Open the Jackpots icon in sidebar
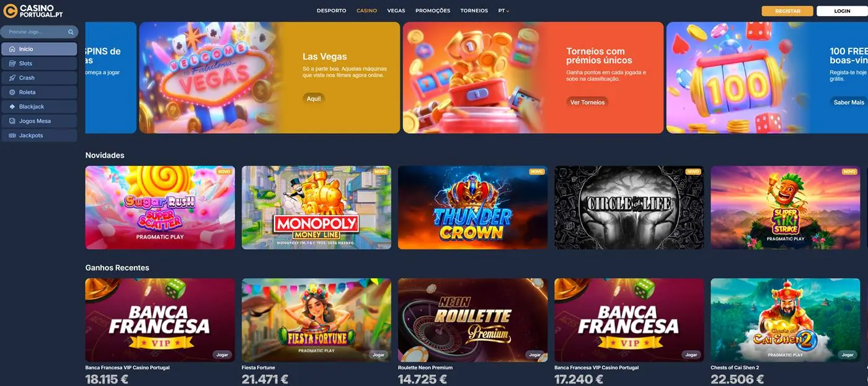Image resolution: width=868 pixels, height=386 pixels. pyautogui.click(x=12, y=136)
